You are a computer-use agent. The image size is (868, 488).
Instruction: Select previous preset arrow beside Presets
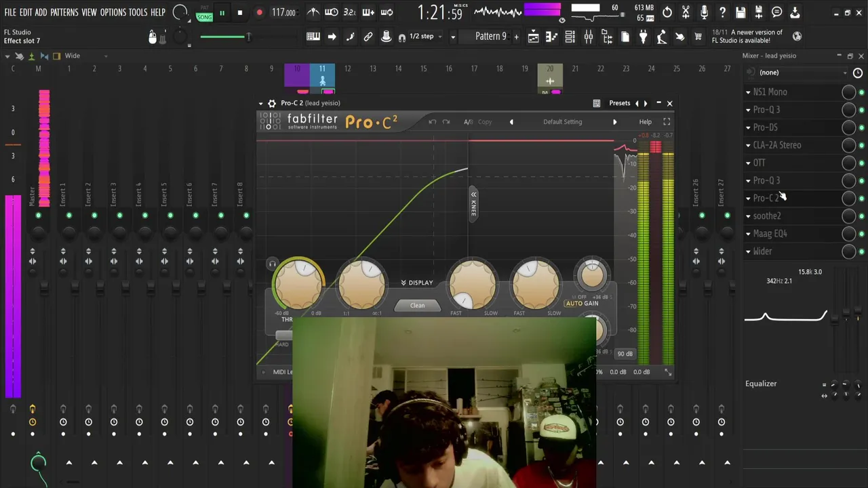[x=636, y=103]
